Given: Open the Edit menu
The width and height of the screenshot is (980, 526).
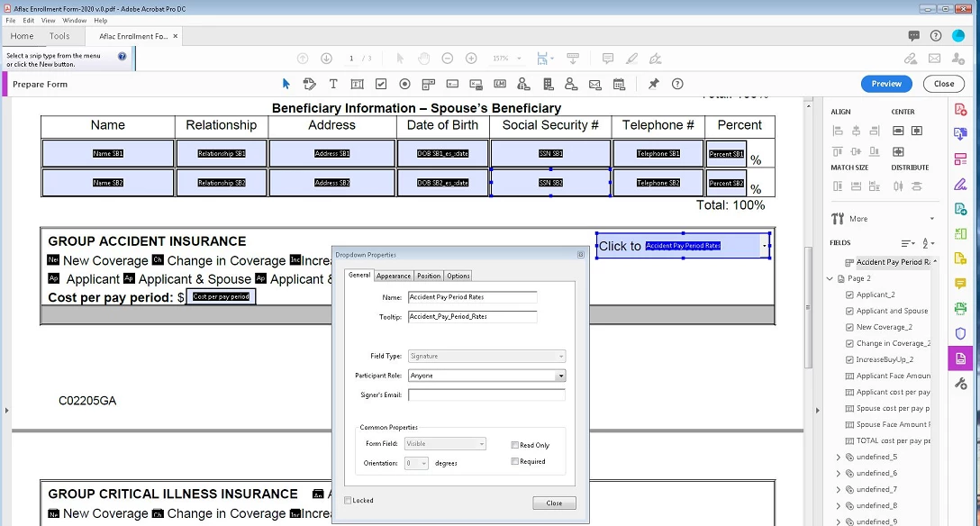Looking at the screenshot, I should click(x=29, y=21).
